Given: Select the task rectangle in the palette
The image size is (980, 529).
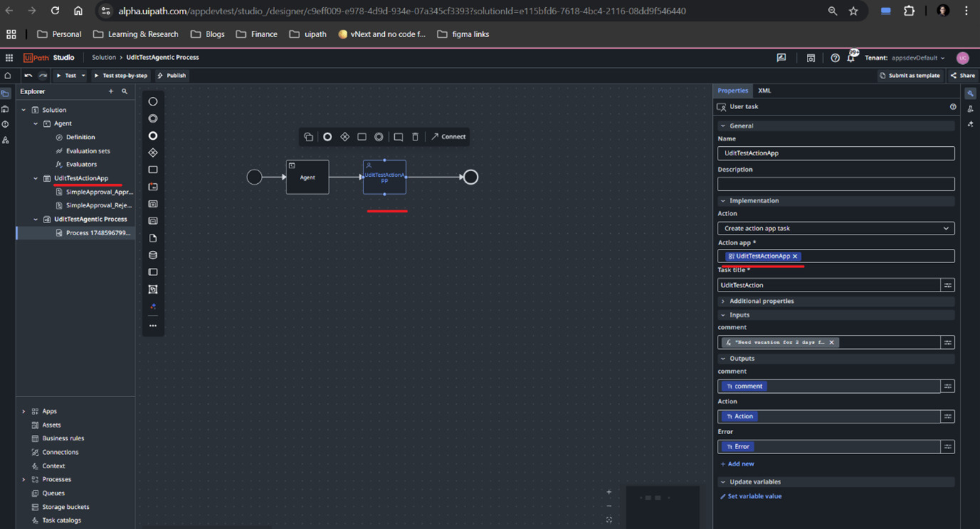Looking at the screenshot, I should click(153, 170).
